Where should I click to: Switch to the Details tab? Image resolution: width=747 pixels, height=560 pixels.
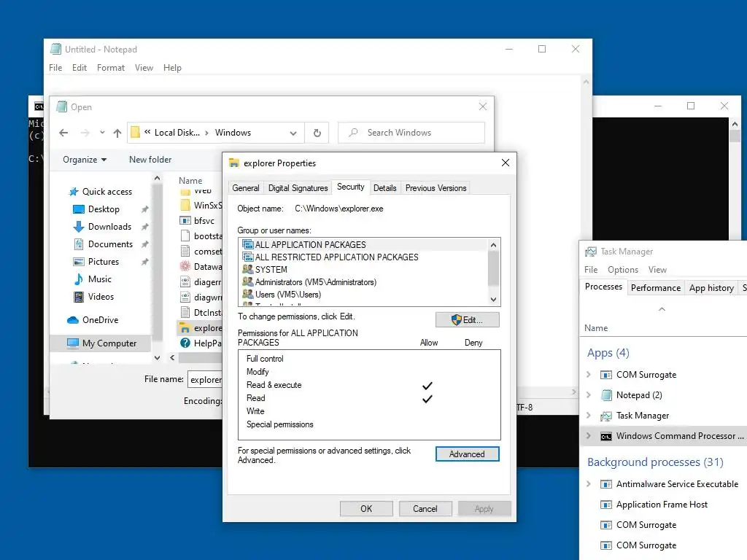point(385,188)
